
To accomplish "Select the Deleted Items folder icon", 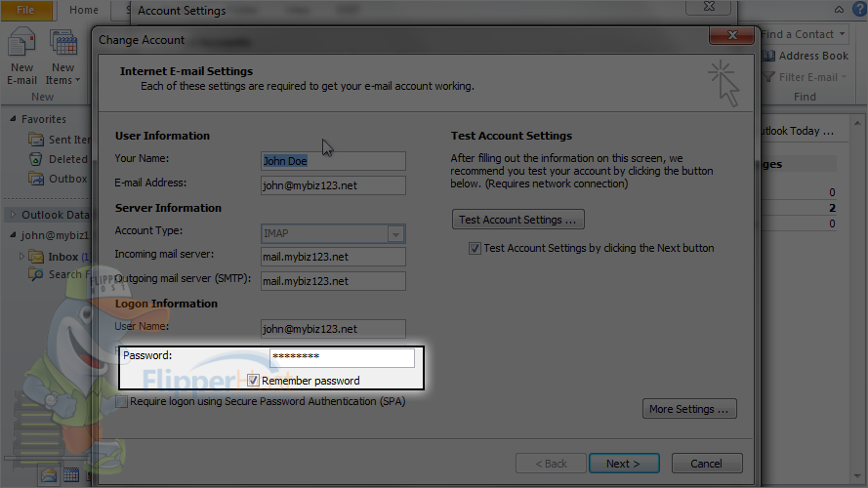I will click(36, 159).
